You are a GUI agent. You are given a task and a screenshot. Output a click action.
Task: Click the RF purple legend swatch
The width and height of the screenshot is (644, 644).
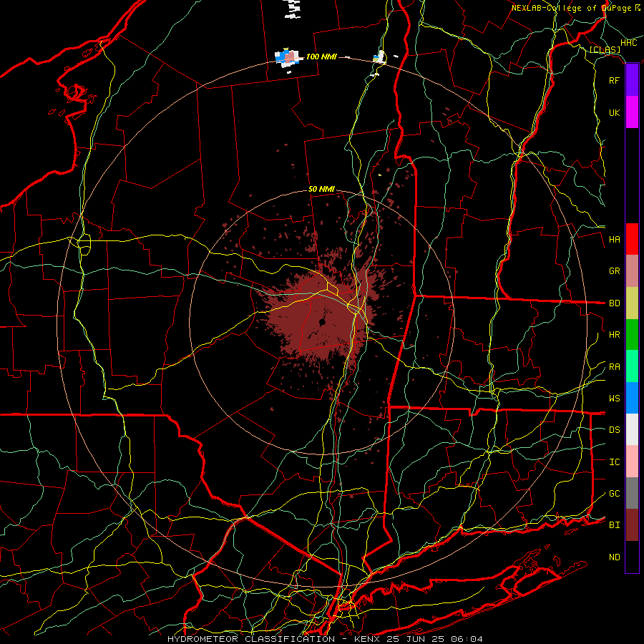[632, 80]
